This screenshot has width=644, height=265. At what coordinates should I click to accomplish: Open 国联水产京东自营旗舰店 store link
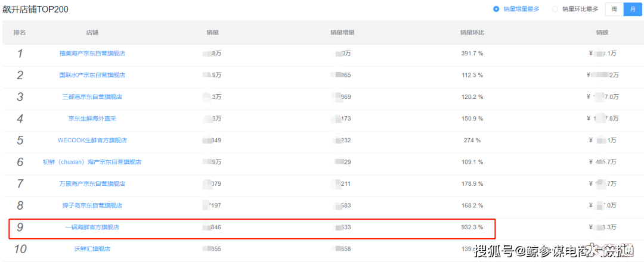coord(92,75)
